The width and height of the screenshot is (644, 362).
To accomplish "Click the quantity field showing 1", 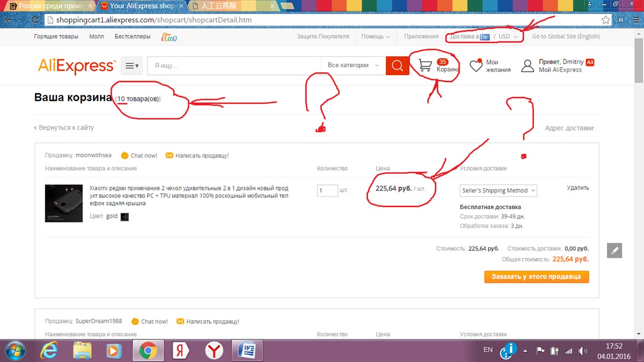I will 327,190.
